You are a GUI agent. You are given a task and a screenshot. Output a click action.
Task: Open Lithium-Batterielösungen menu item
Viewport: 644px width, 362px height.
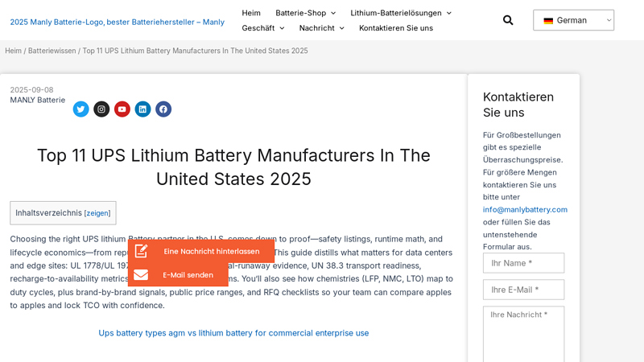(396, 13)
